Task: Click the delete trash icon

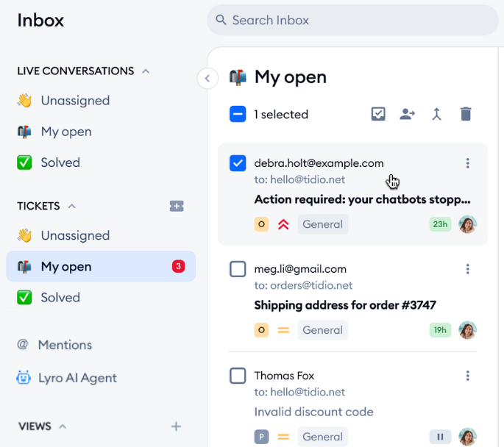Action: (x=466, y=114)
